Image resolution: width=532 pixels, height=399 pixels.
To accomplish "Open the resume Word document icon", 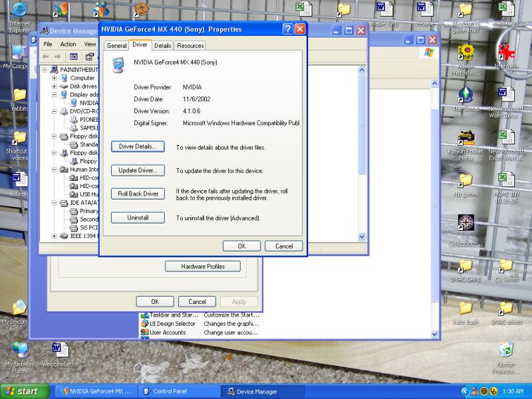I will click(425, 13).
